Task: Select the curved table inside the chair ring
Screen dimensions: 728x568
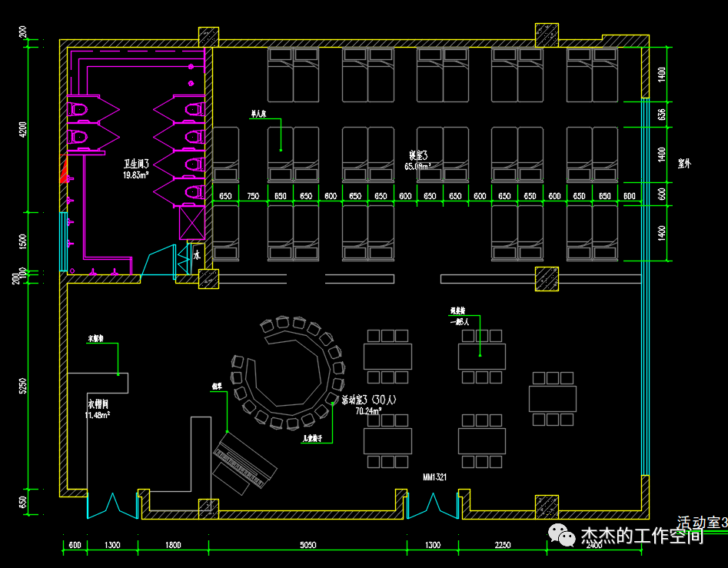Action: (287, 374)
